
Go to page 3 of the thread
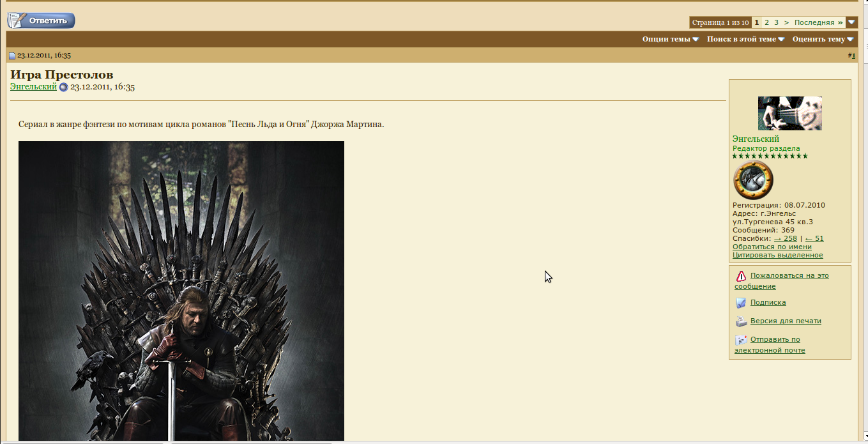point(776,22)
